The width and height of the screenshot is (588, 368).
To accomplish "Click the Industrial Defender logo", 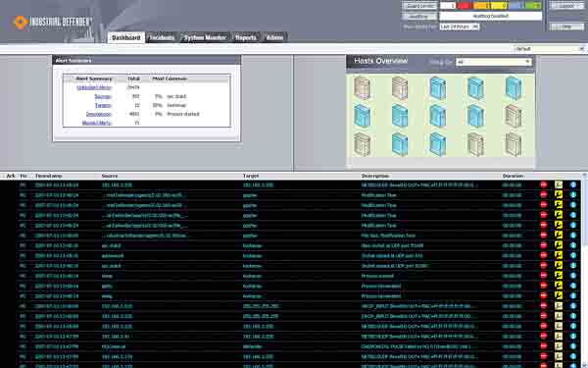I will point(53,22).
